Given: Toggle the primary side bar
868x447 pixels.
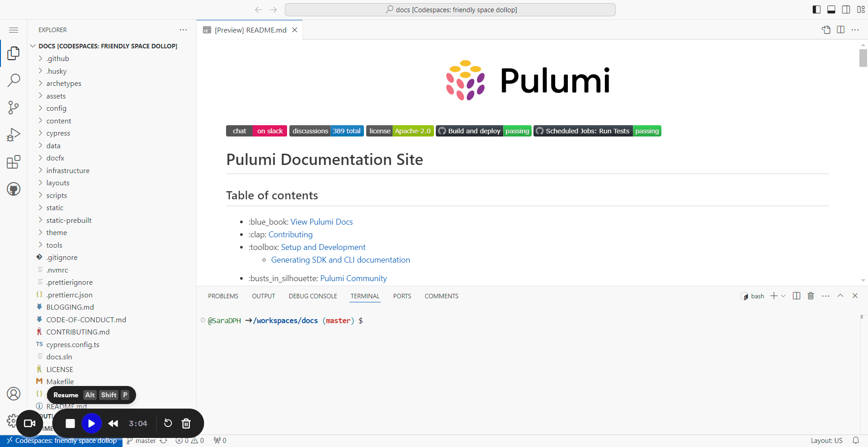Looking at the screenshot, I should click(x=816, y=9).
